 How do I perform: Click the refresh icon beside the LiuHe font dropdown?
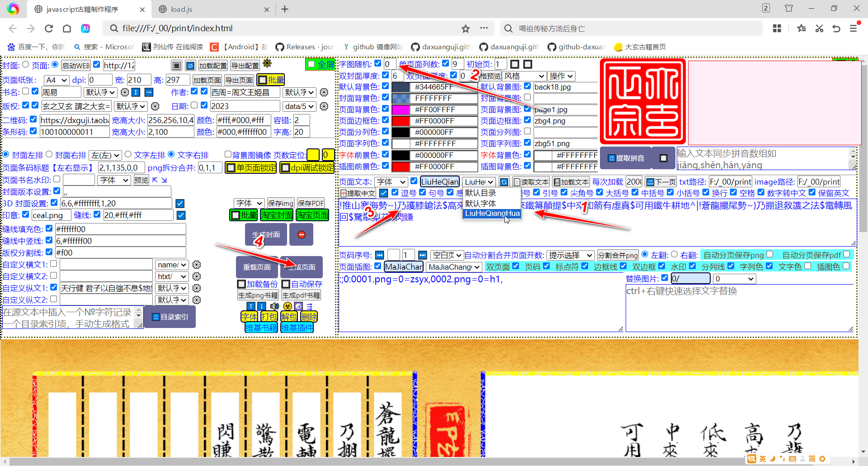tap(504, 181)
